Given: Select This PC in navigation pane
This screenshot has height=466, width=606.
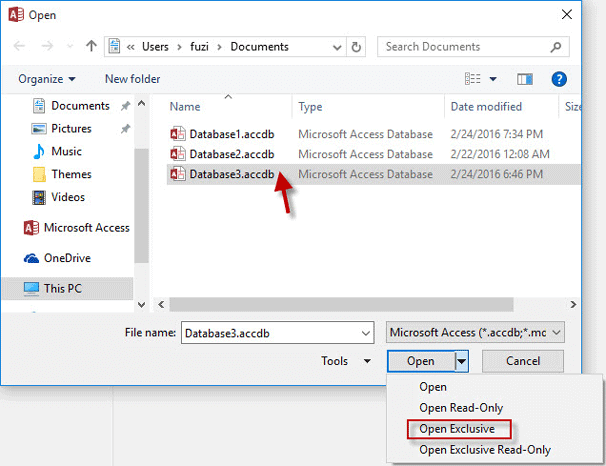Looking at the screenshot, I should (68, 289).
